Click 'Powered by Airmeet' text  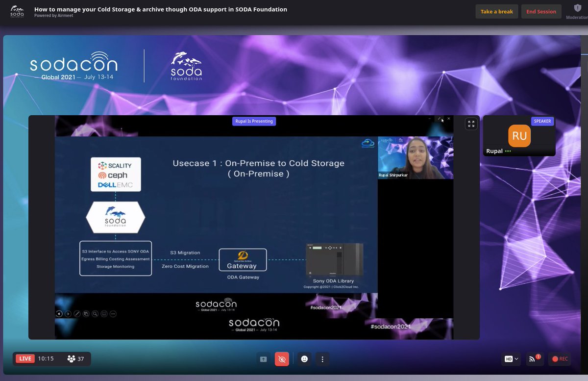pyautogui.click(x=53, y=16)
